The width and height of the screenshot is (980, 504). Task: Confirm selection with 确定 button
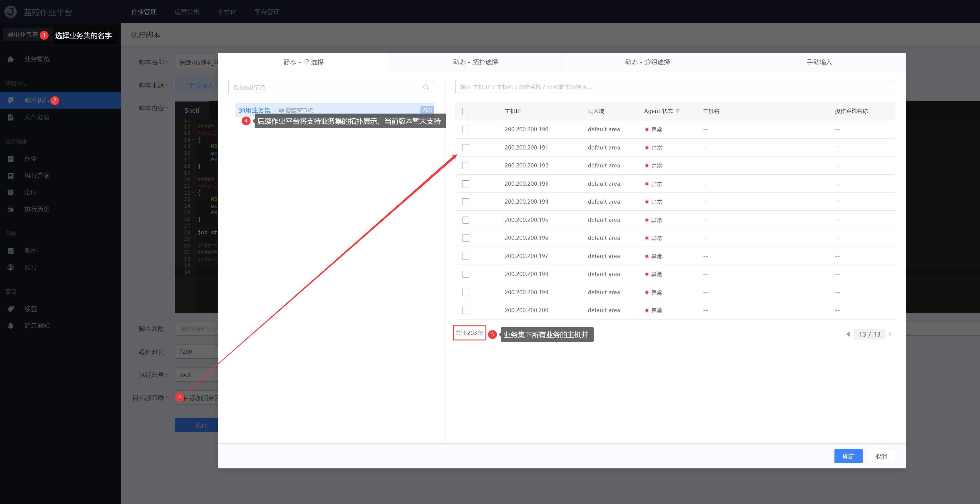(848, 456)
